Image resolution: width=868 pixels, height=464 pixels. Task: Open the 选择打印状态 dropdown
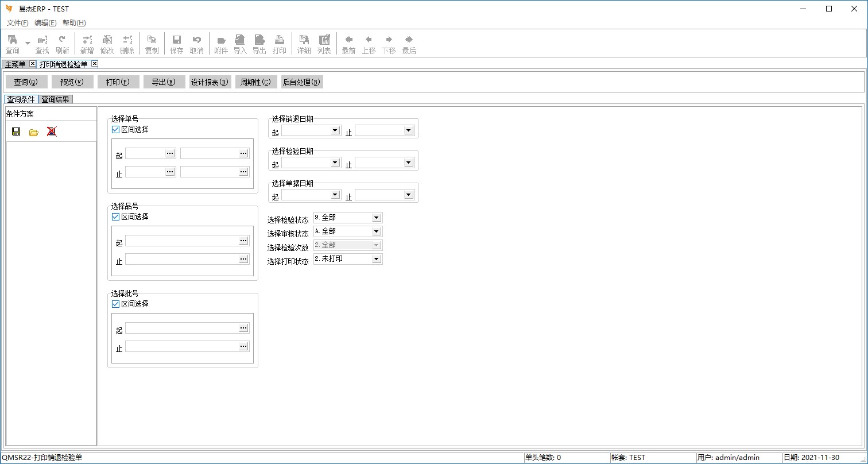tap(376, 259)
